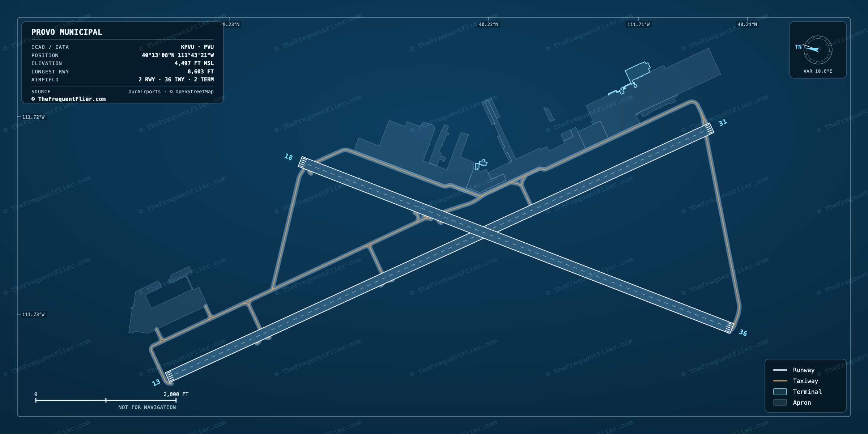Click the PROVO MUNICIPAL title
This screenshot has width=868, height=434.
(x=67, y=32)
